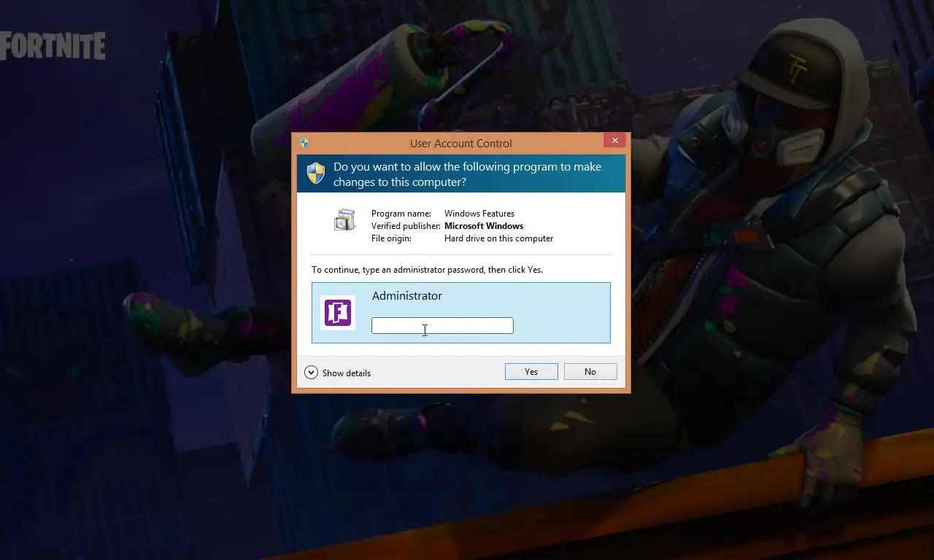The height and width of the screenshot is (560, 934).
Task: Click the 'Microsoft Windows' publisher text
Action: (484, 226)
